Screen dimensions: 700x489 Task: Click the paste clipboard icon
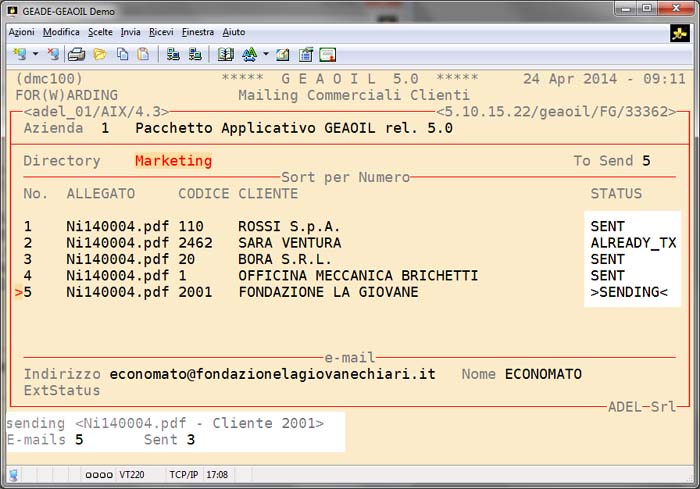coord(144,54)
